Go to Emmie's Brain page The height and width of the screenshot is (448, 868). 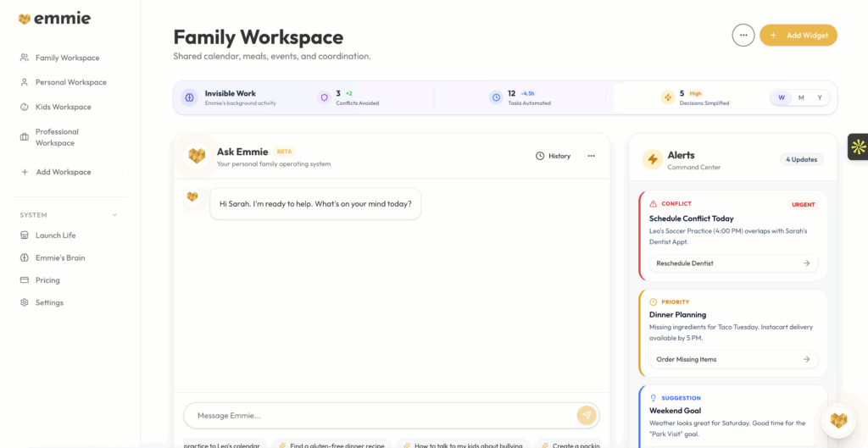pyautogui.click(x=59, y=257)
